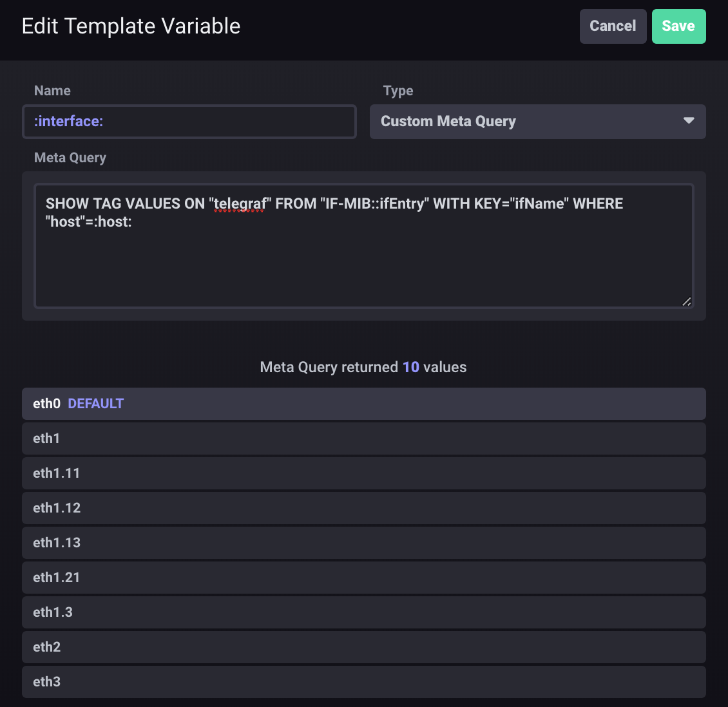Click the Type dropdown chevron arrow
This screenshot has width=728, height=707.
pos(688,121)
